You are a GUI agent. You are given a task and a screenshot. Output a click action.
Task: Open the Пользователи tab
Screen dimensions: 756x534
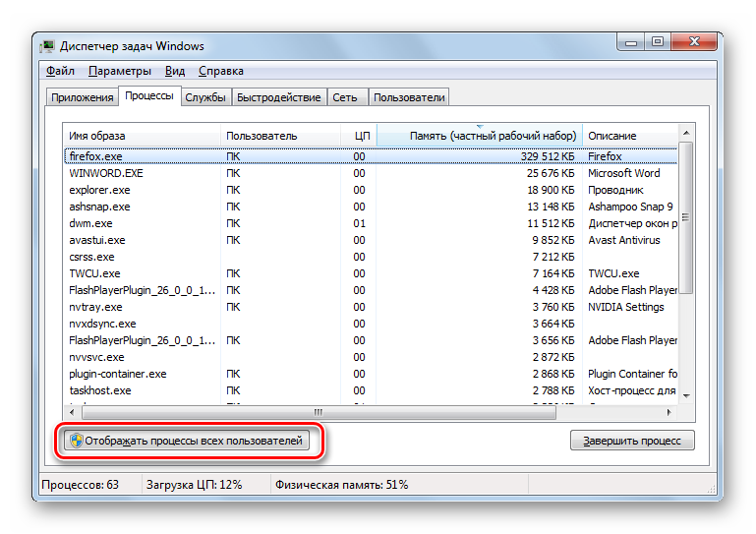tap(409, 97)
